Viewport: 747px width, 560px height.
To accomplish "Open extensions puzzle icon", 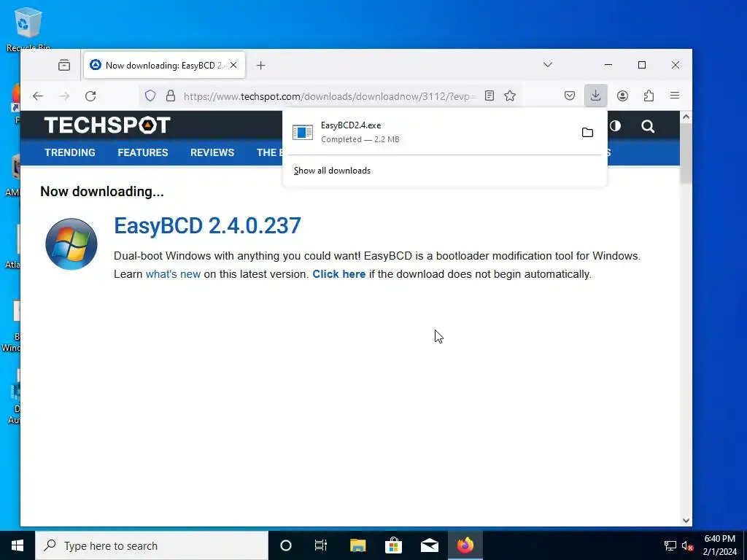I will [649, 96].
